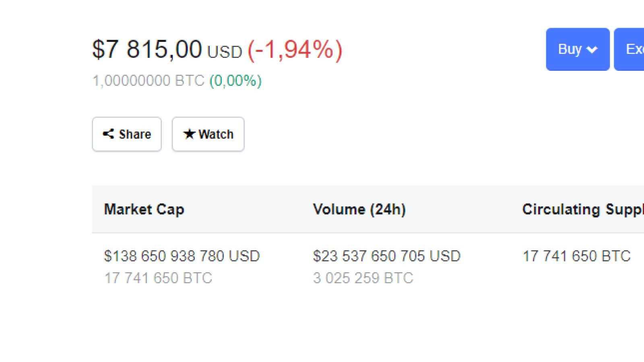Click the red -1,94% change percentage

[295, 50]
